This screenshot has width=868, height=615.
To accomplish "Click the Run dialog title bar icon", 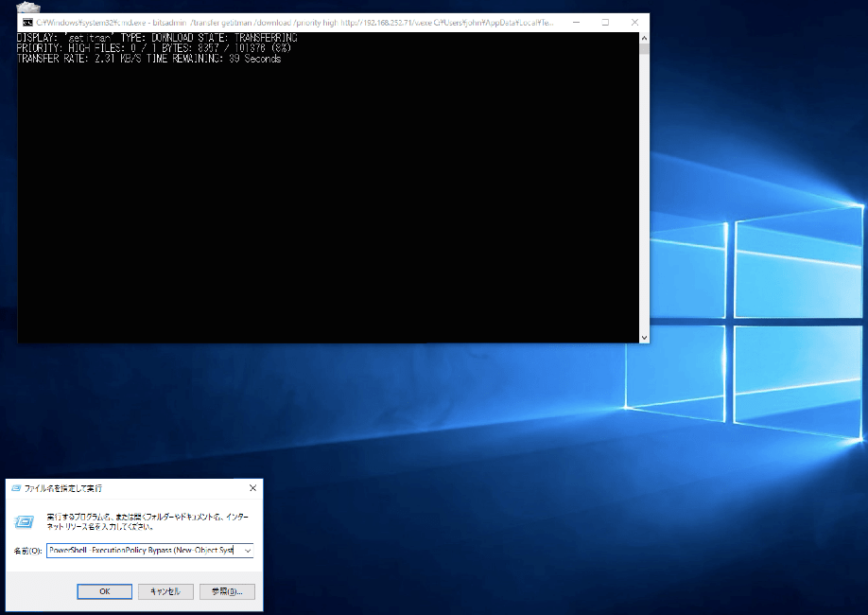I will [15, 488].
